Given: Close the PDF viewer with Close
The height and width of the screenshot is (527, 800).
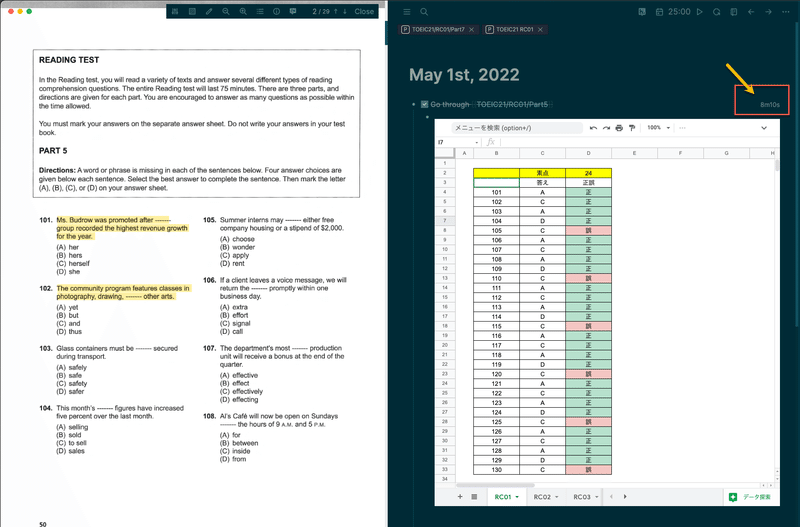Looking at the screenshot, I should (364, 11).
